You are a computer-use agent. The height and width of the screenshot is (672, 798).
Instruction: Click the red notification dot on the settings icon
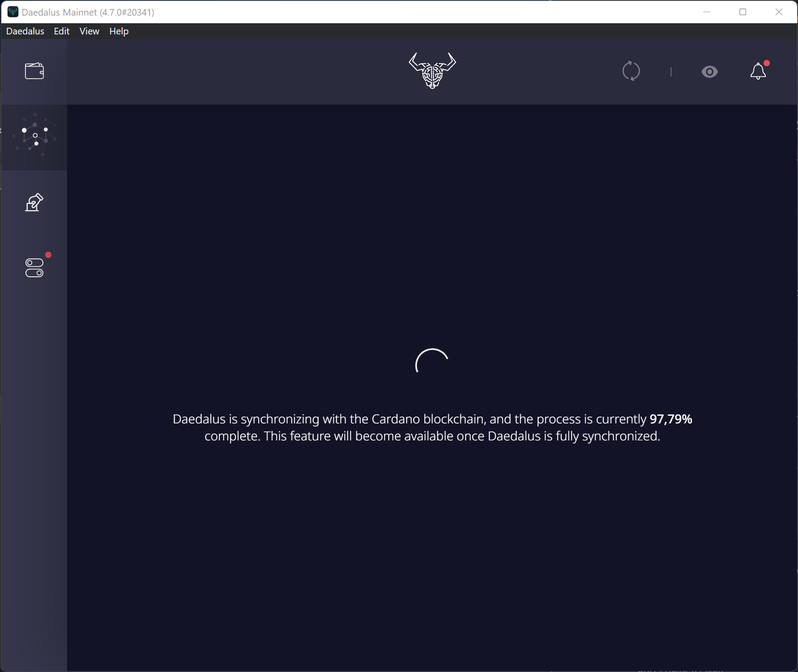(x=48, y=255)
